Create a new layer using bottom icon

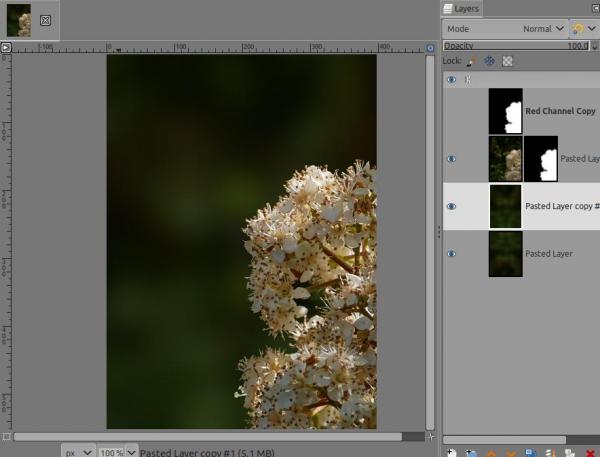pyautogui.click(x=452, y=453)
